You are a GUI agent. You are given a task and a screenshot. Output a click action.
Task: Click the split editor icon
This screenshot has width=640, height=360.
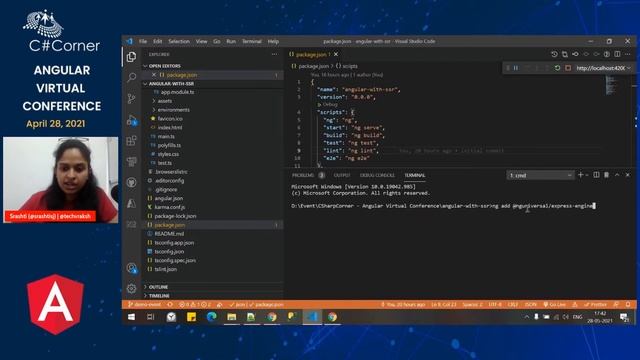[x=617, y=54]
